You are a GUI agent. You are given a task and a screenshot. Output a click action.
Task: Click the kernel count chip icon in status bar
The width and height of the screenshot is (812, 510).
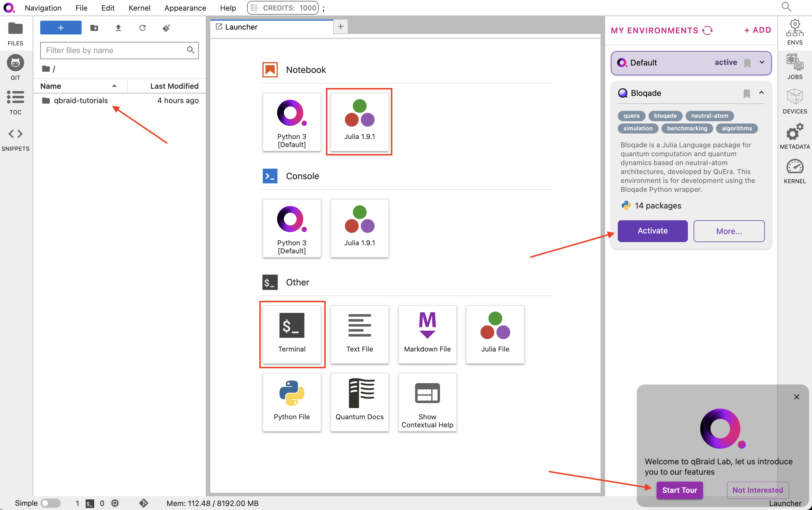(x=115, y=503)
